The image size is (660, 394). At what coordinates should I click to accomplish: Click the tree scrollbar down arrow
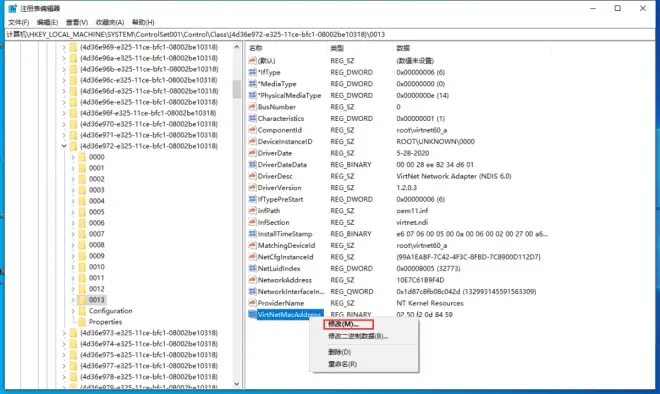coord(237,383)
